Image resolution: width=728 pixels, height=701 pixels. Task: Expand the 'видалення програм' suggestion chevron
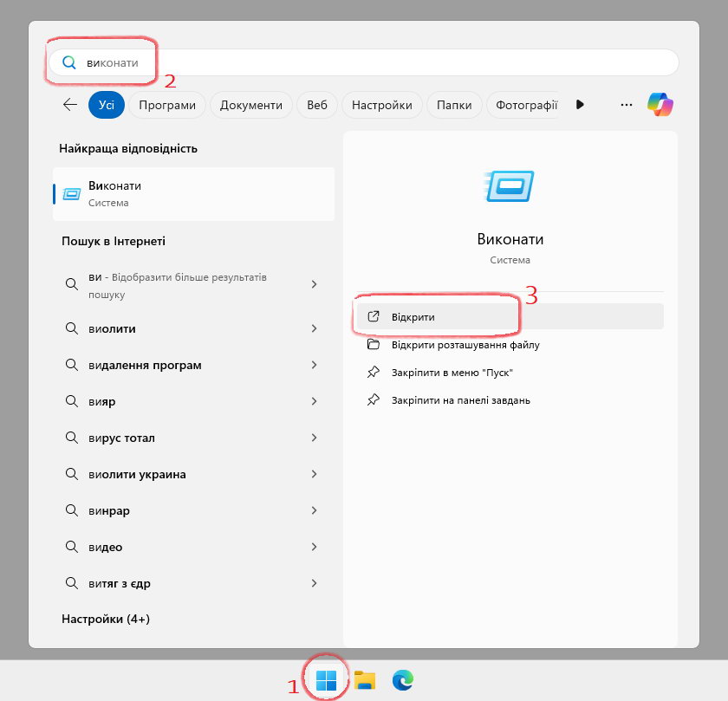click(314, 365)
